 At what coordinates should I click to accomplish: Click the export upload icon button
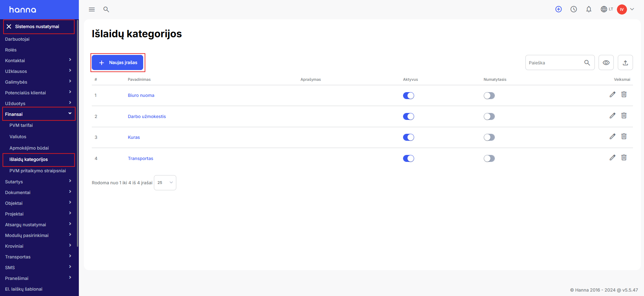pyautogui.click(x=625, y=62)
